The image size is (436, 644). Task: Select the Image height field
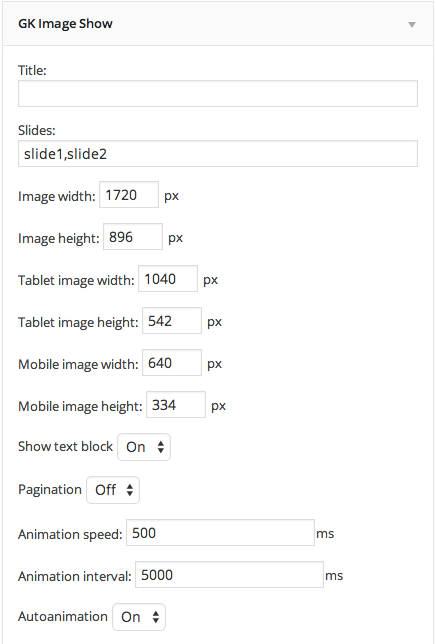133,236
